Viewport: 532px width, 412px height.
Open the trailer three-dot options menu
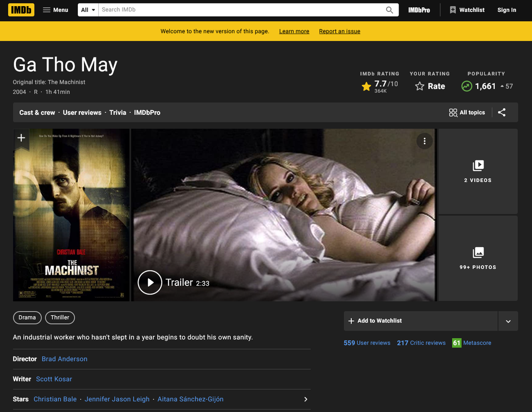[424, 141]
